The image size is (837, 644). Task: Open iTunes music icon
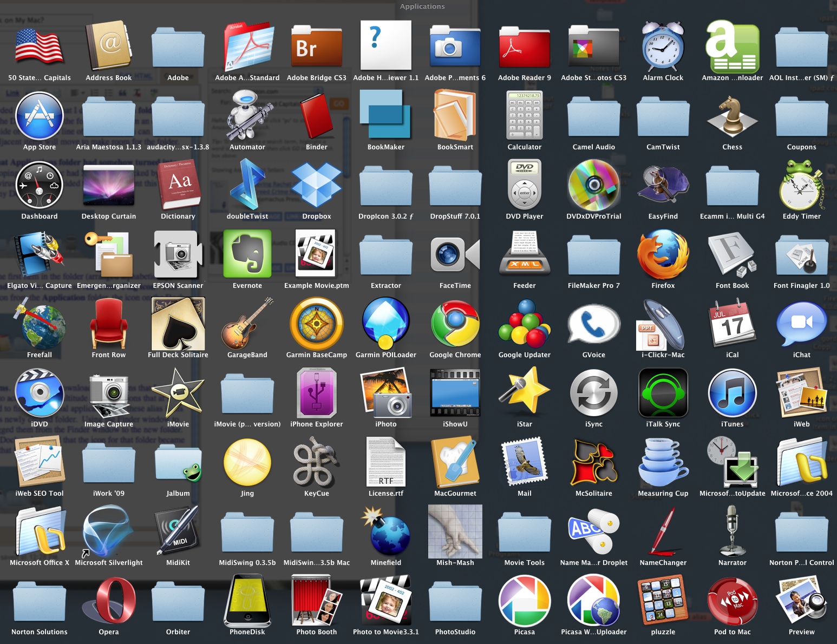pos(733,392)
